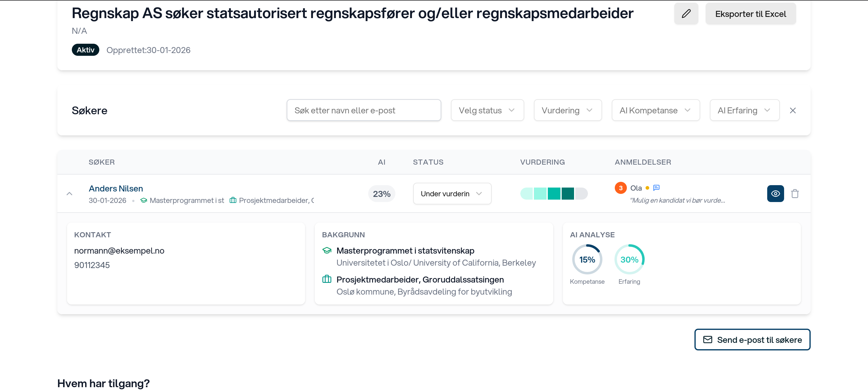Viewport: 868px width, 392px height.
Task: Click the Kompetanse 15% progress circle
Action: 587,259
